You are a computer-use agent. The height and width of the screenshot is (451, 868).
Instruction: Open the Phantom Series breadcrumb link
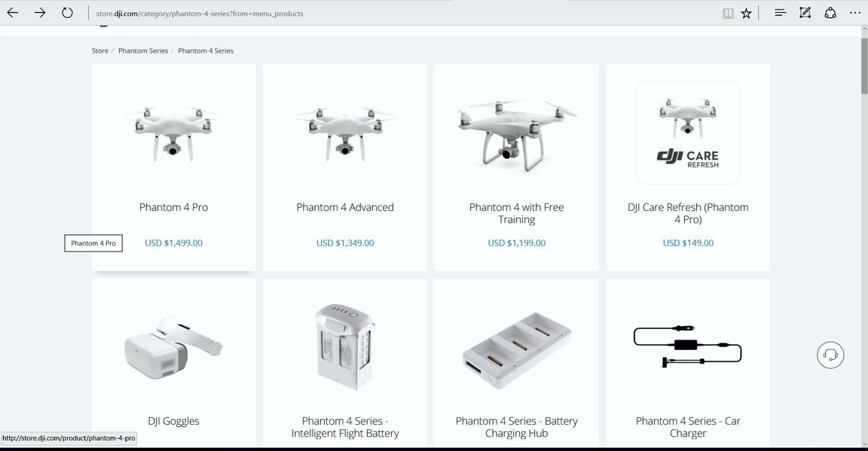tap(143, 50)
